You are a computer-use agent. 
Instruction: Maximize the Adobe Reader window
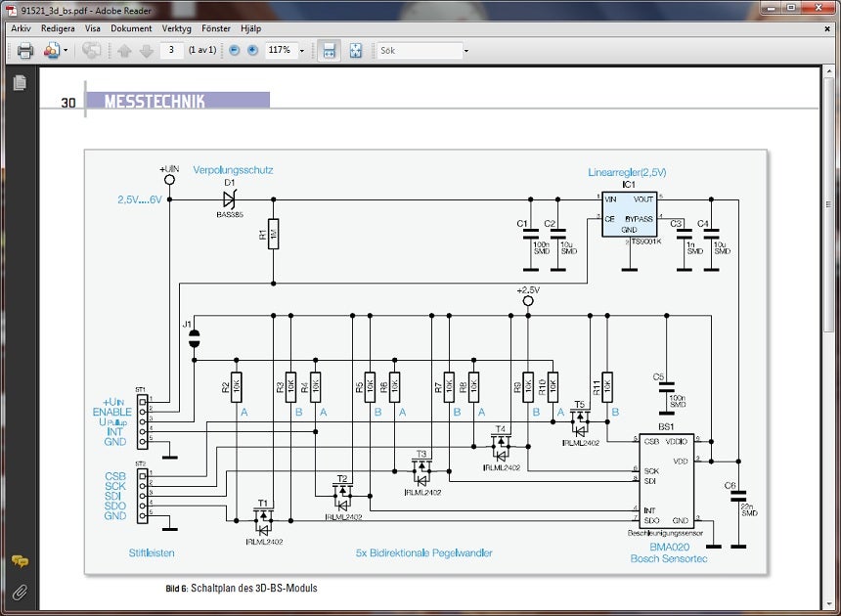click(x=791, y=8)
